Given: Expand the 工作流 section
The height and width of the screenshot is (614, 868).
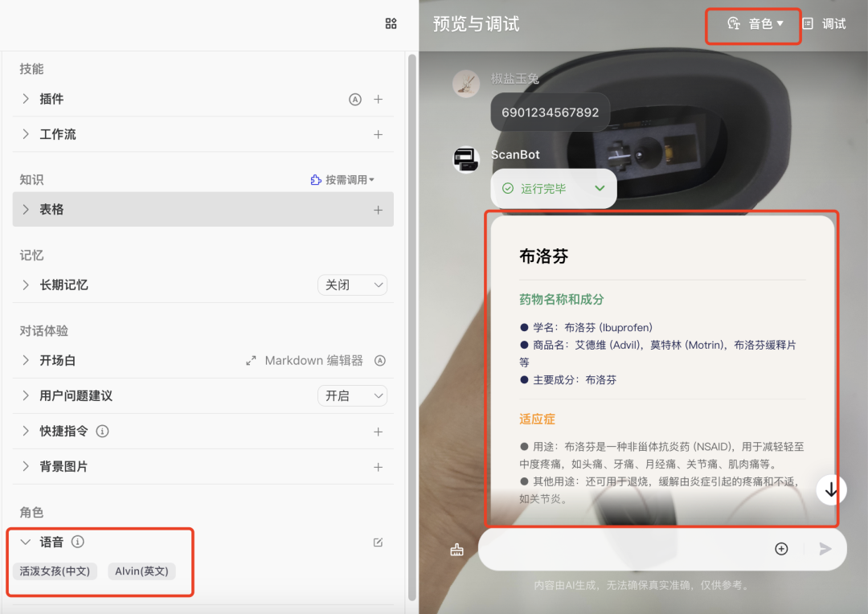Looking at the screenshot, I should [26, 134].
